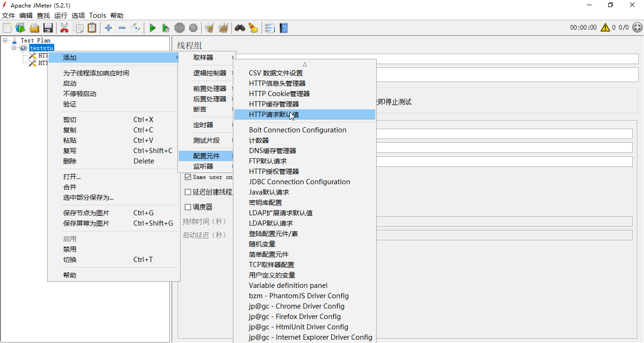Screen dimensions: 644x343
Task: Click the 00:00:00 elapsed timer
Action: click(x=583, y=28)
